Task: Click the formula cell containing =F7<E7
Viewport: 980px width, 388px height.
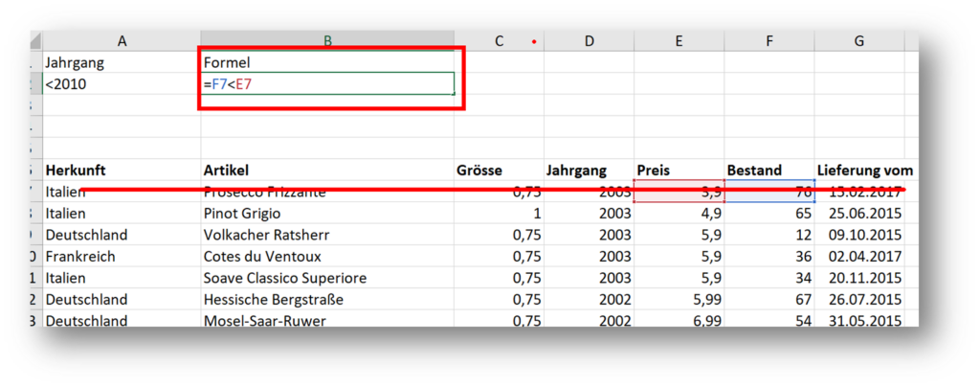Action: tap(325, 84)
